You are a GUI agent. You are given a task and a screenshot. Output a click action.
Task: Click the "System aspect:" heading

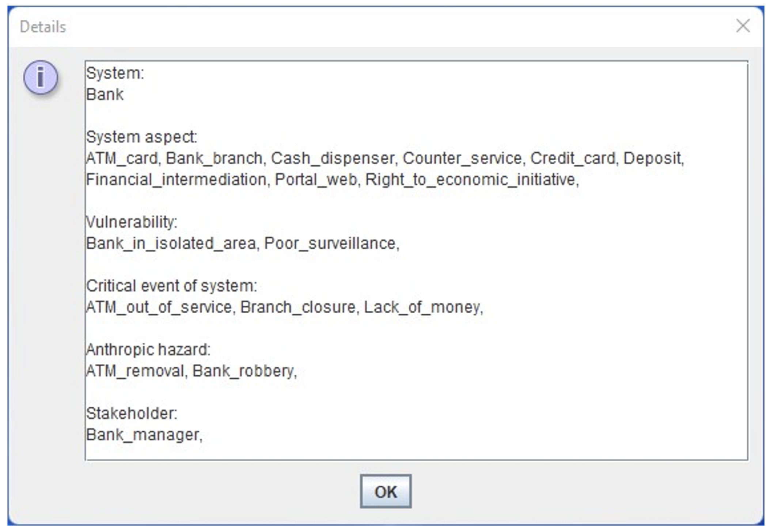pyautogui.click(x=141, y=137)
